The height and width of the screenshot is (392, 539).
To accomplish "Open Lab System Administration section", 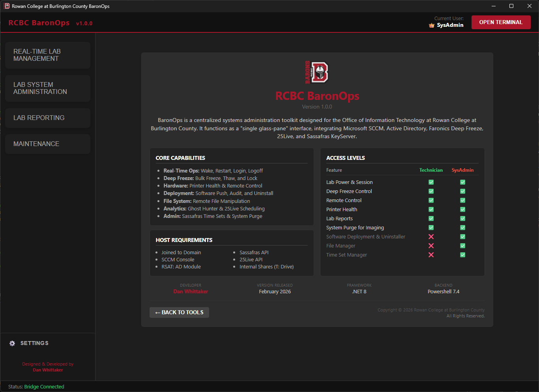I will click(48, 88).
